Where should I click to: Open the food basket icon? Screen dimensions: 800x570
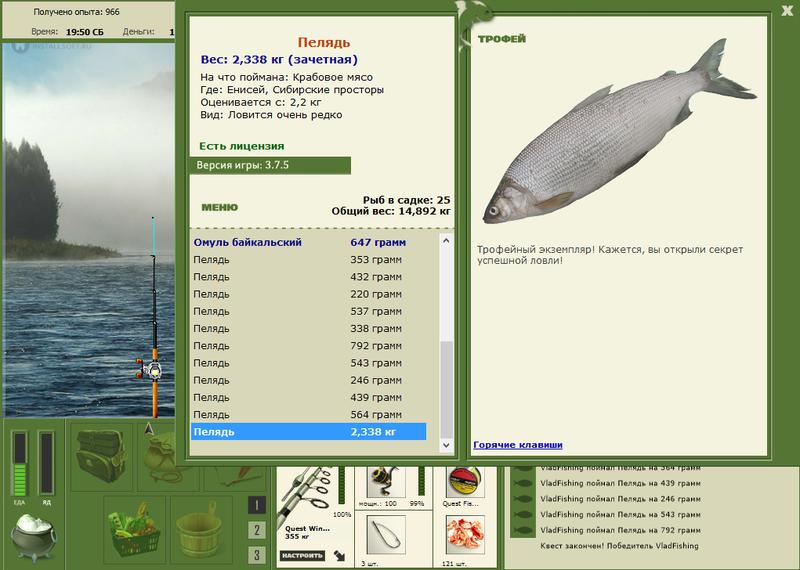pos(135,528)
